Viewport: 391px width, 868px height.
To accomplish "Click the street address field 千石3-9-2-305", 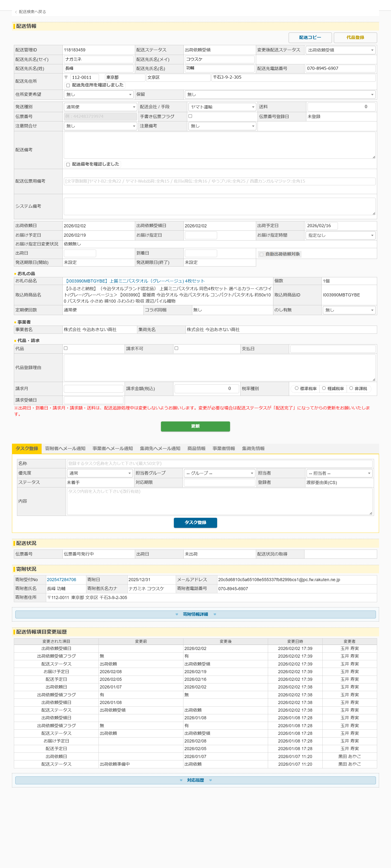I will 294,77.
